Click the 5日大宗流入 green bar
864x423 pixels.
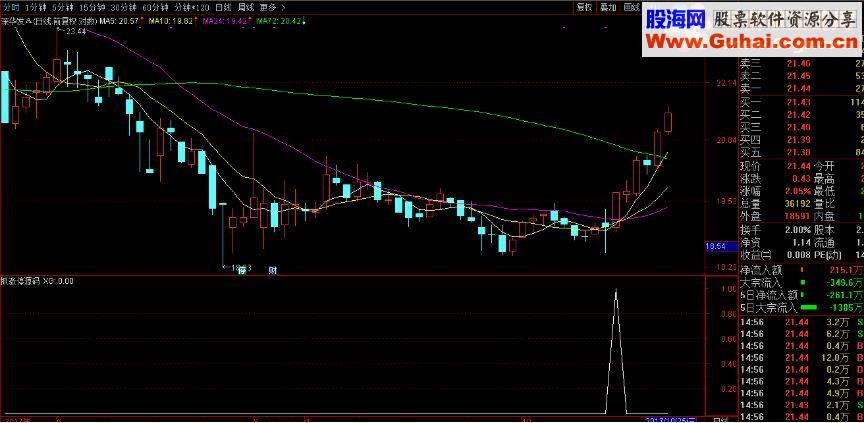[811, 308]
